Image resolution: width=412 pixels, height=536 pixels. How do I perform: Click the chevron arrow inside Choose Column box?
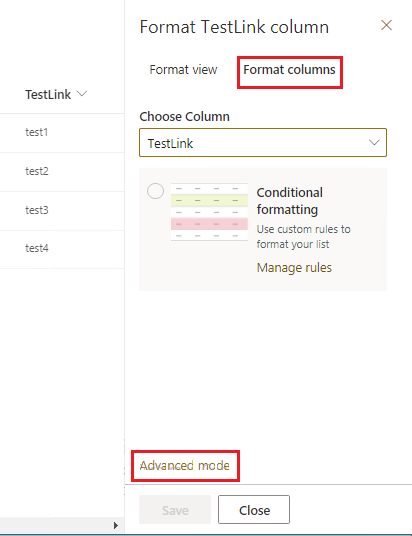374,143
